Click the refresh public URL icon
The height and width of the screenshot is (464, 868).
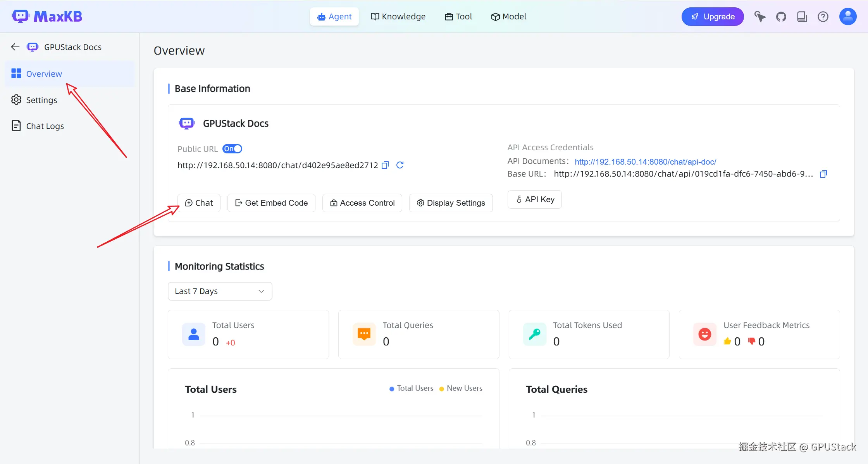(400, 165)
